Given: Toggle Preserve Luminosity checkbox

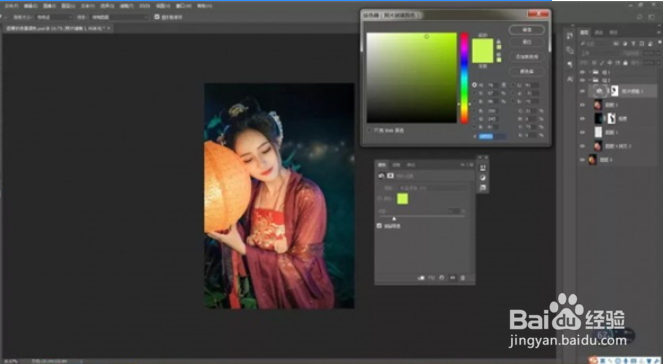Looking at the screenshot, I should 379,226.
